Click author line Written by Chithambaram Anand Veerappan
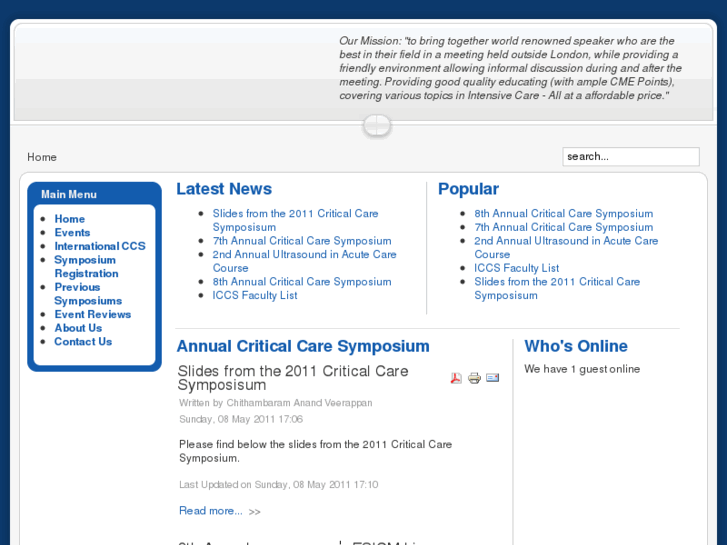The image size is (727, 545). pyautogui.click(x=276, y=403)
